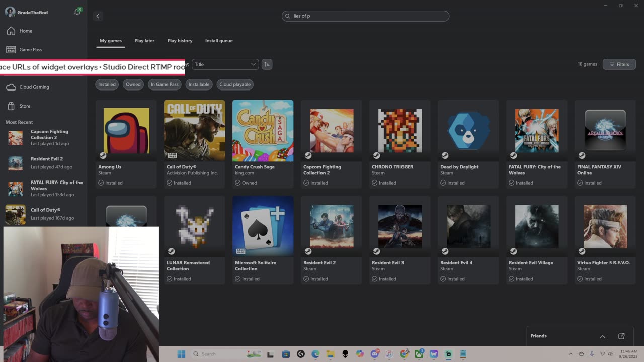Open the FINAL FANTASY XIV Online card
The width and height of the screenshot is (644, 362).
click(605, 144)
